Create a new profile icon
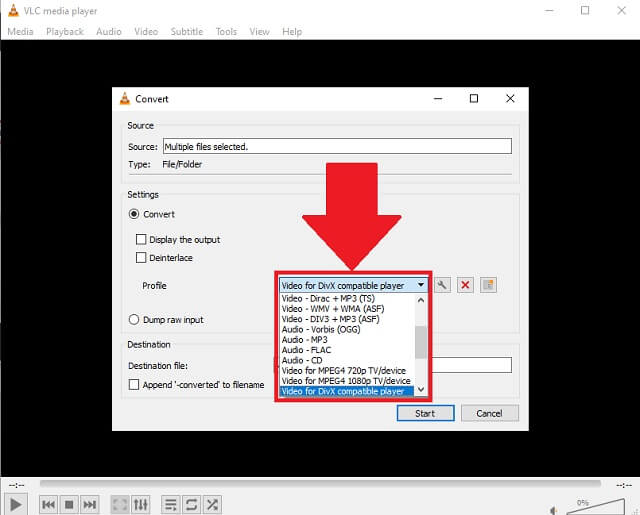The width and height of the screenshot is (640, 515). point(488,285)
